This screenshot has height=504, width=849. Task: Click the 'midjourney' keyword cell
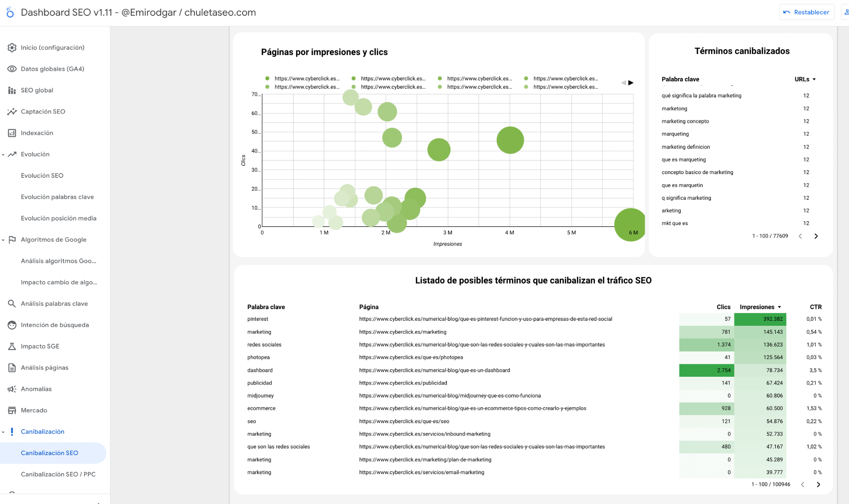pyautogui.click(x=260, y=396)
